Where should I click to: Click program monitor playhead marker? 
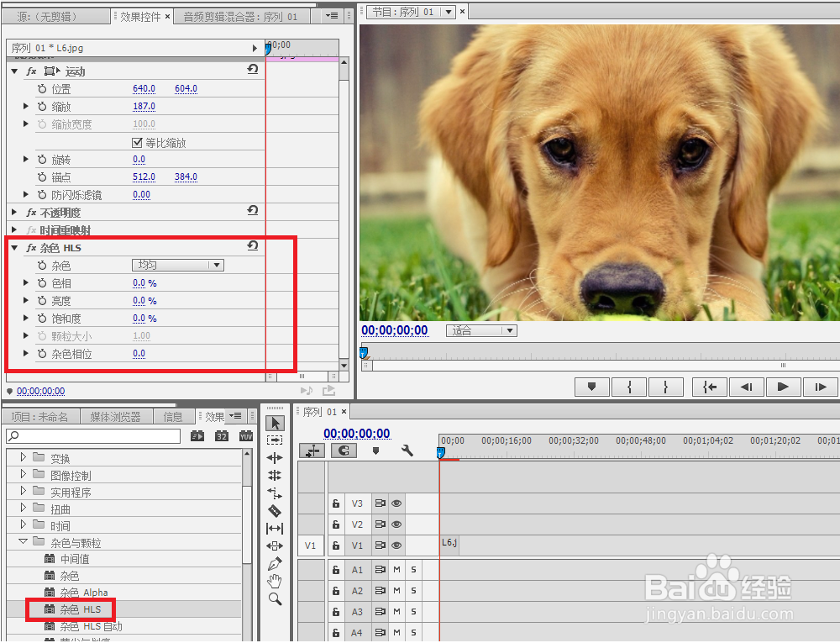click(x=364, y=352)
